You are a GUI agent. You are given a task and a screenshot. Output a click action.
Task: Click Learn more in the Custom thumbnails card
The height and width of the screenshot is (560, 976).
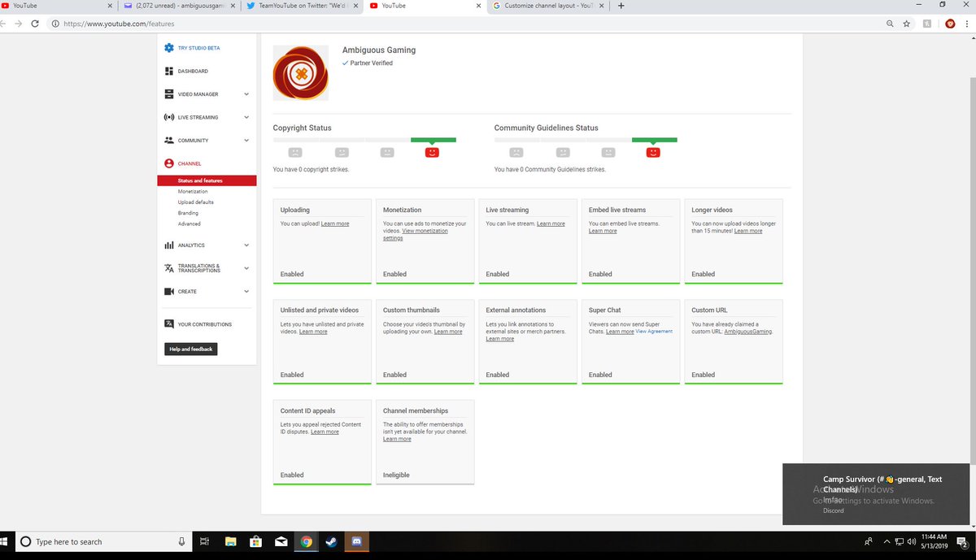click(x=448, y=332)
